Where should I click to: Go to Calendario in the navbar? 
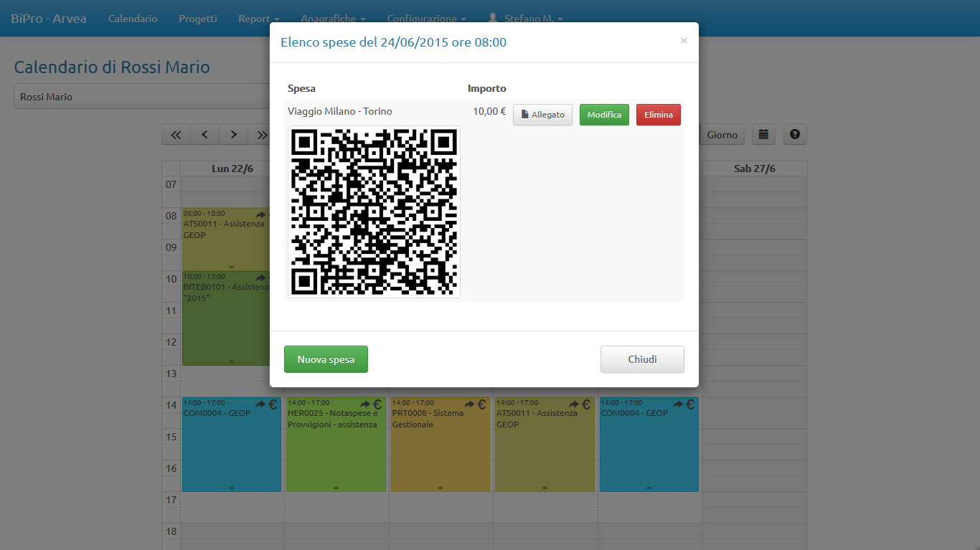pyautogui.click(x=133, y=19)
